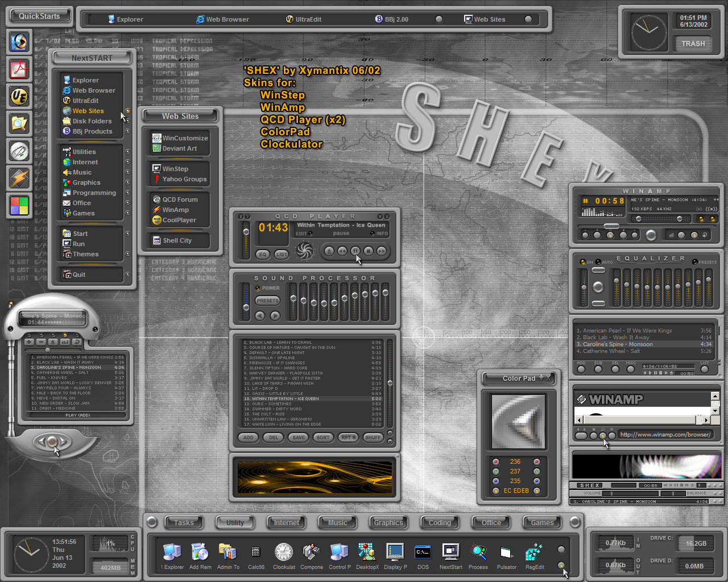Select WinCustomize in Web Sites menu
The image size is (728, 582).
pyautogui.click(x=180, y=138)
